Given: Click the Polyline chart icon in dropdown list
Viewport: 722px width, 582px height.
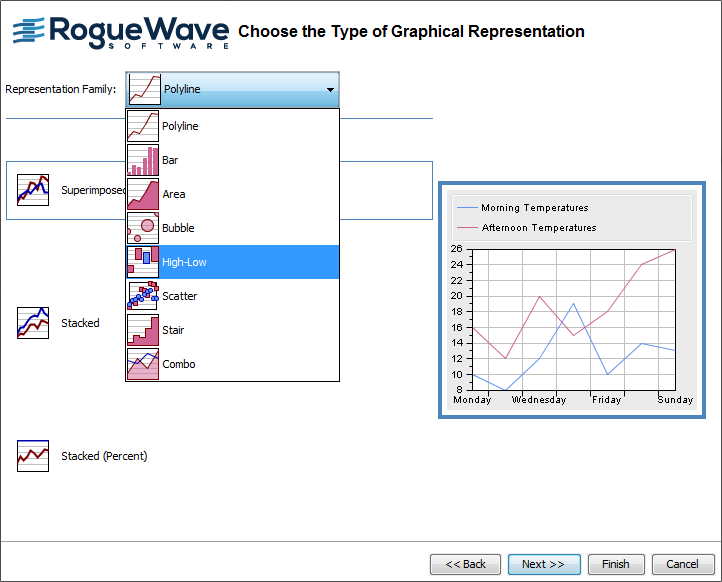Looking at the screenshot, I should click(143, 127).
